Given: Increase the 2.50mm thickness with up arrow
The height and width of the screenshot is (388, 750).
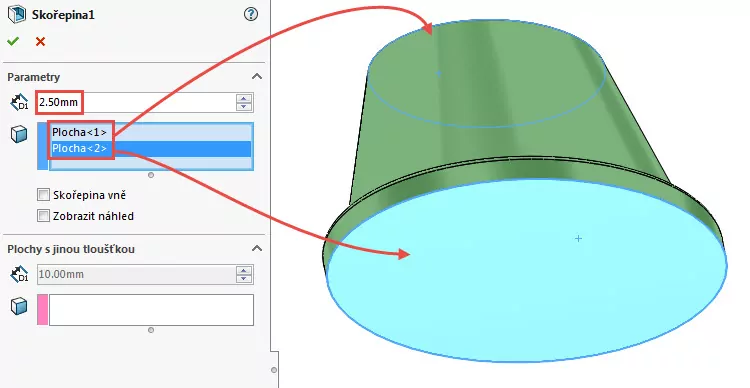Looking at the screenshot, I should pyautogui.click(x=244, y=98).
